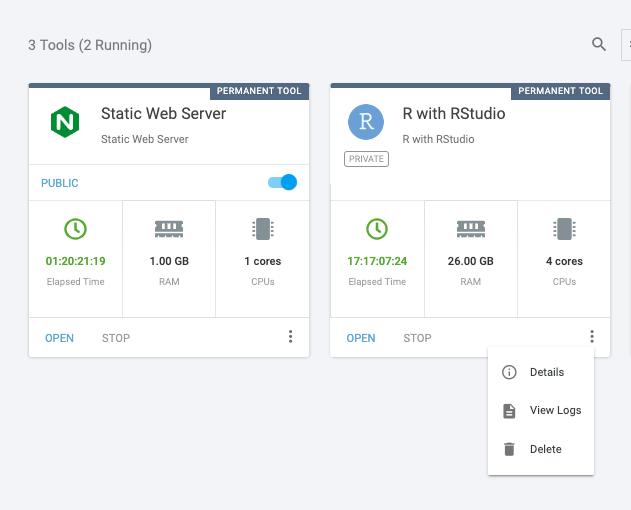The height and width of the screenshot is (510, 631).
Task: Click the search magnifier icon
Action: pyautogui.click(x=599, y=44)
